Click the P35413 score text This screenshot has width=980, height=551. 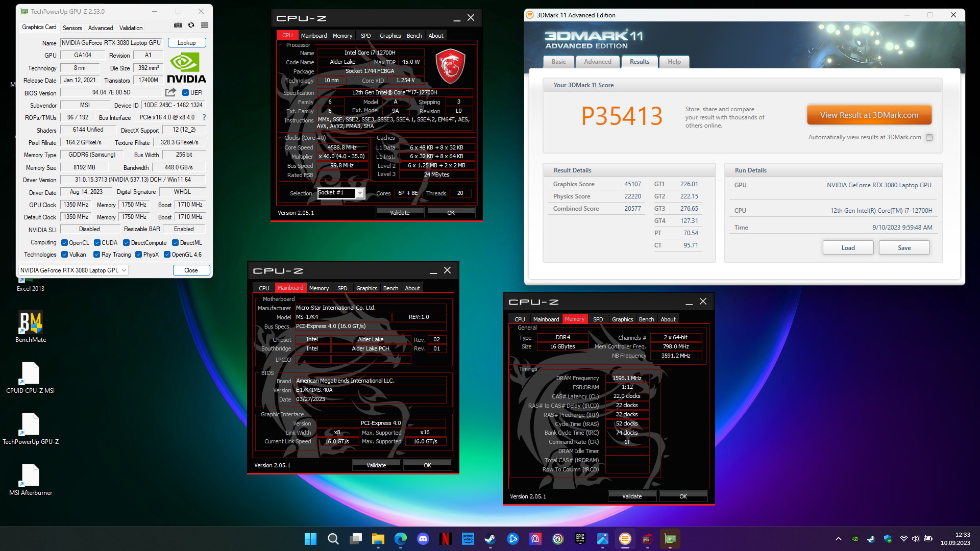tap(622, 116)
